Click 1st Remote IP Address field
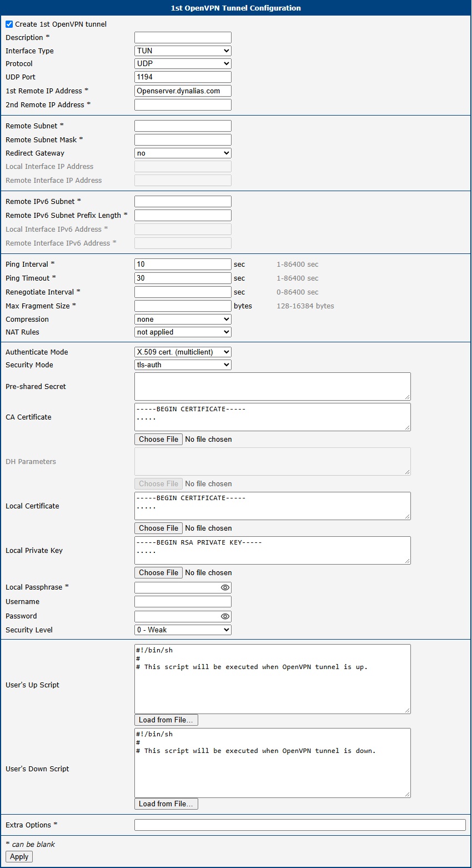This screenshot has height=868, width=472. point(183,91)
